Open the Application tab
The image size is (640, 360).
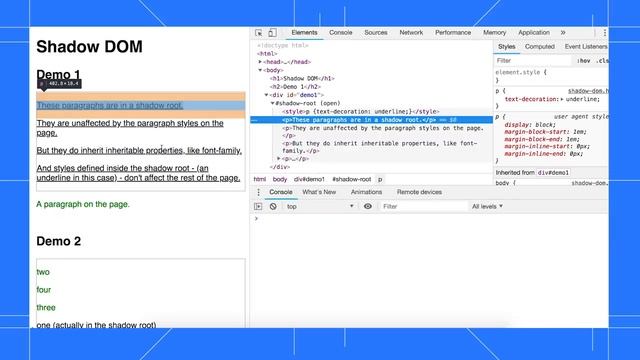pyautogui.click(x=533, y=33)
